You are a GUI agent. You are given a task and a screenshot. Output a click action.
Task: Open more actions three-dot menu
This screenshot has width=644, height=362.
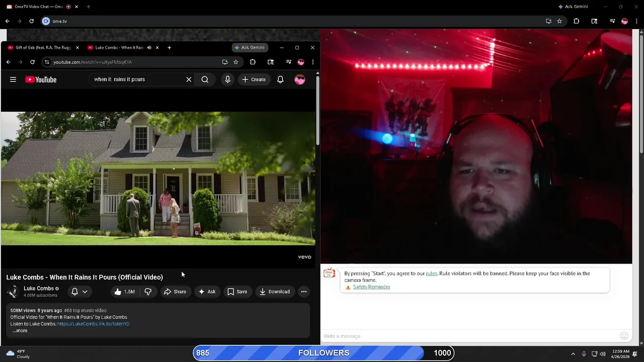pos(303,292)
